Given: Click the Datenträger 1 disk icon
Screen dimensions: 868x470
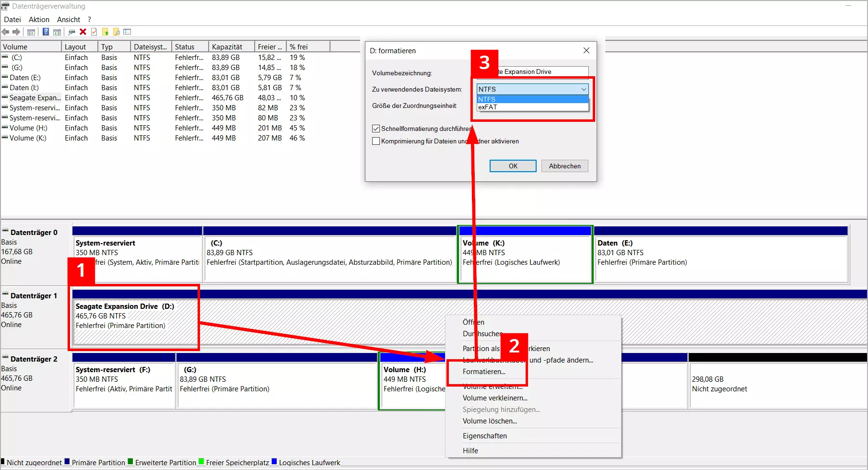Looking at the screenshot, I should tap(5, 295).
